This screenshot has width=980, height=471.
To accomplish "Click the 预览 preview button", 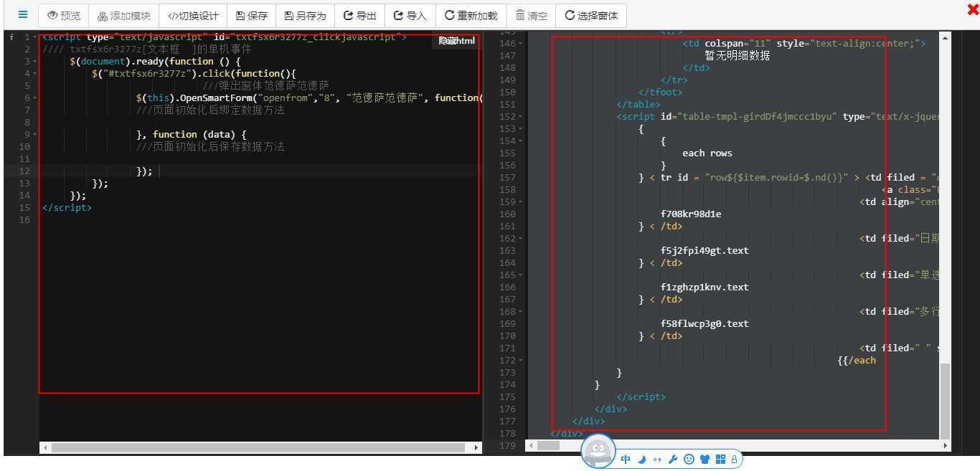I will coord(65,15).
